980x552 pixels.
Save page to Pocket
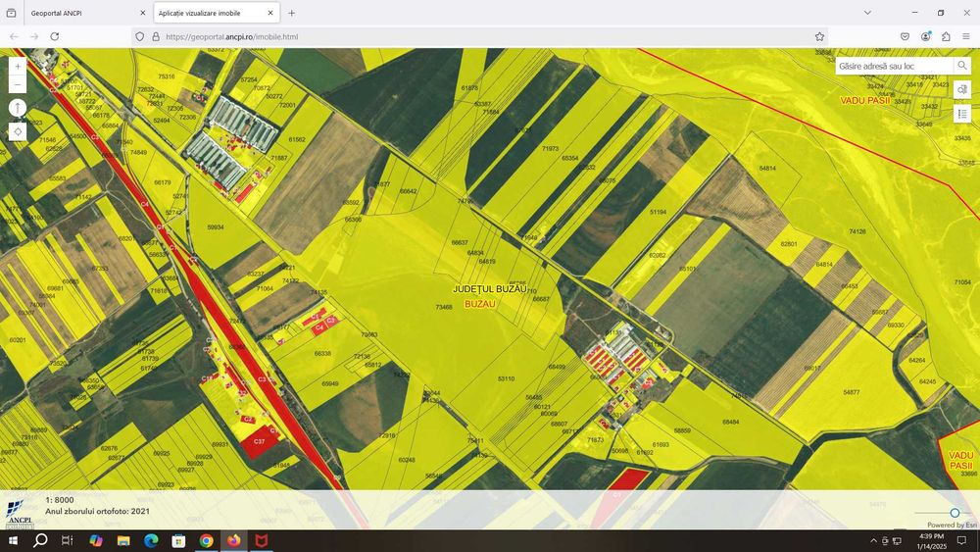coord(905,36)
